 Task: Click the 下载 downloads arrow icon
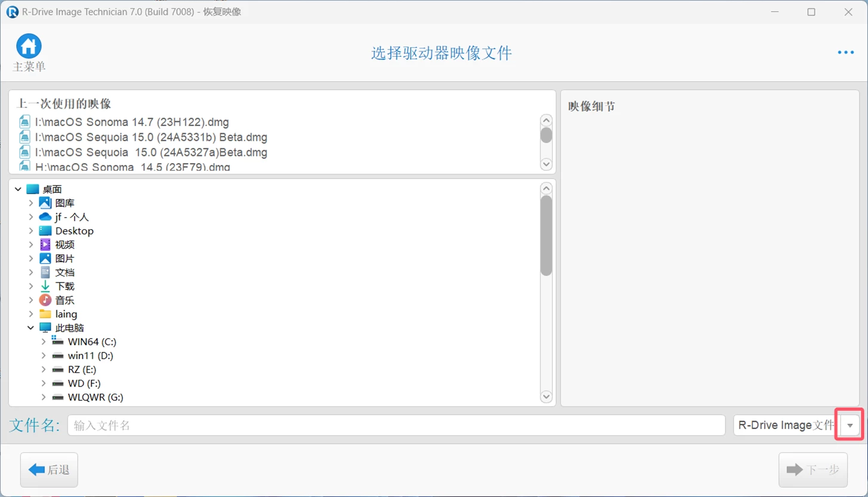tap(45, 286)
